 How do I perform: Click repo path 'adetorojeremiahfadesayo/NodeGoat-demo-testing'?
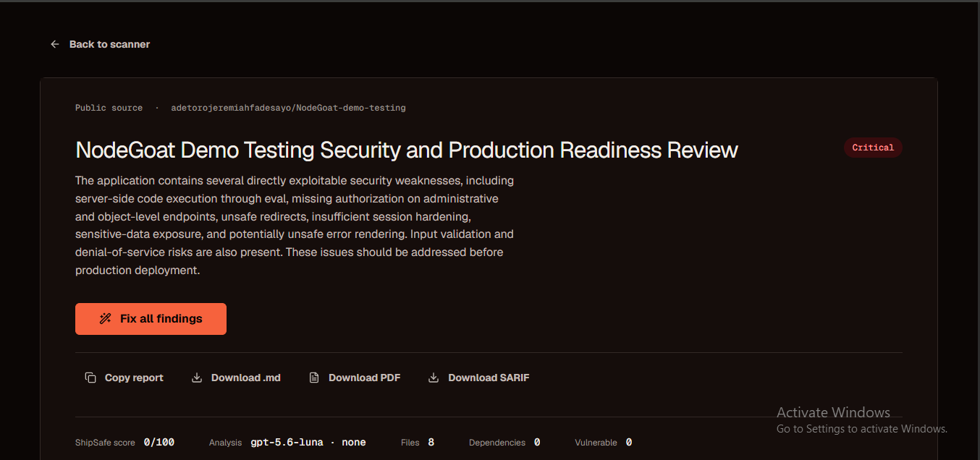tap(288, 108)
